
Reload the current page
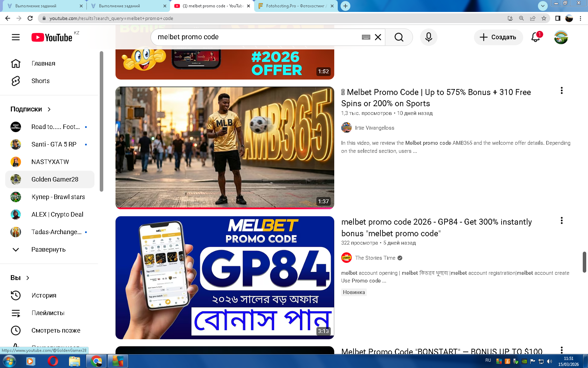(30, 18)
